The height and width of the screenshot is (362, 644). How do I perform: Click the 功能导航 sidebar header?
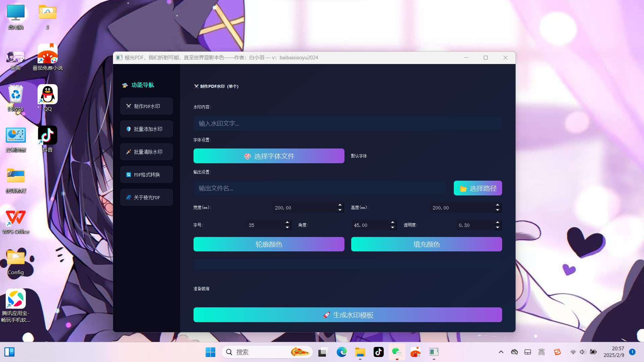coord(138,85)
